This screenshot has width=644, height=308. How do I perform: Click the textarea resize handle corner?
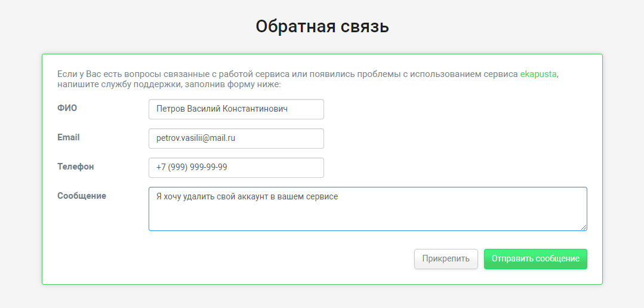584,227
